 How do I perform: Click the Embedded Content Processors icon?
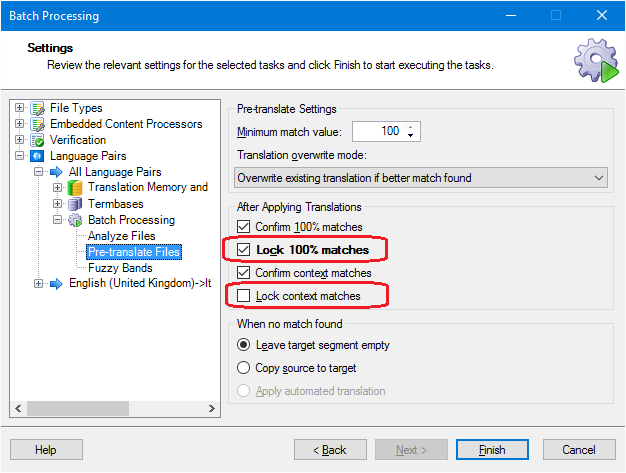pos(38,124)
